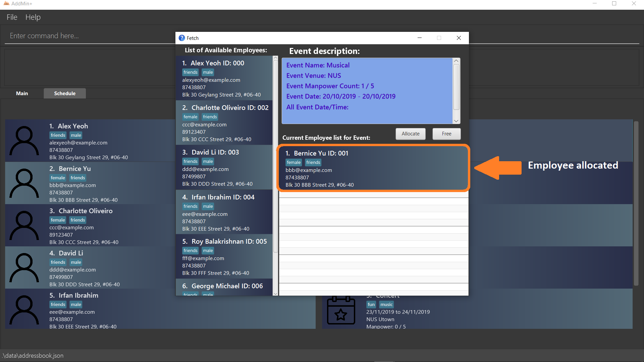
Task: Click the event description scrollbar thumb
Action: tap(456, 87)
